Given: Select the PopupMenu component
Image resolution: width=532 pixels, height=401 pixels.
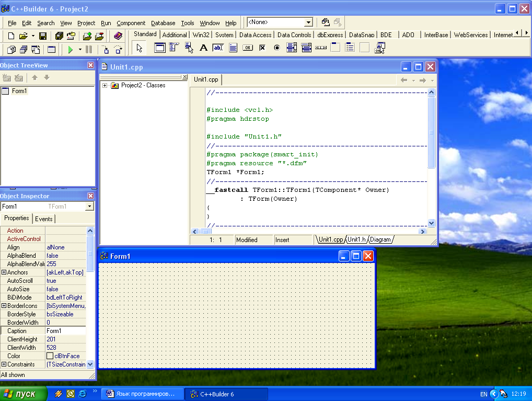Looking at the screenshot, I should (189, 48).
